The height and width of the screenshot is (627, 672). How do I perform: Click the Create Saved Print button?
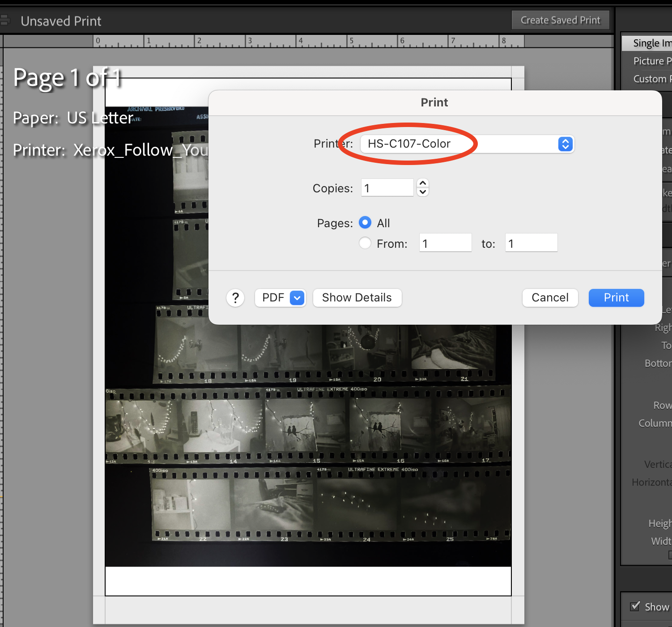560,20
